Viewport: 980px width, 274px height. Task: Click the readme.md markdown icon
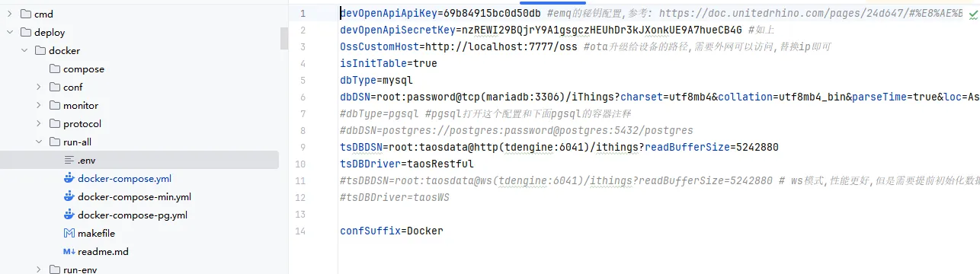coord(69,251)
